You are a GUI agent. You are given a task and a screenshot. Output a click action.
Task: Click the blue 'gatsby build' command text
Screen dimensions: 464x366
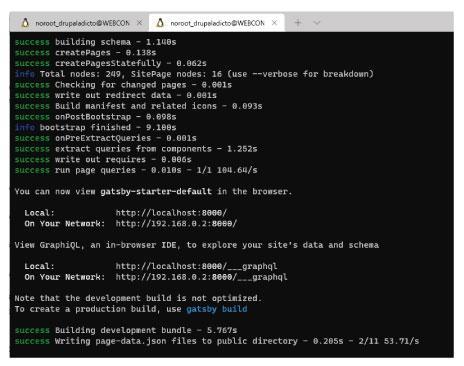pyautogui.click(x=217, y=309)
